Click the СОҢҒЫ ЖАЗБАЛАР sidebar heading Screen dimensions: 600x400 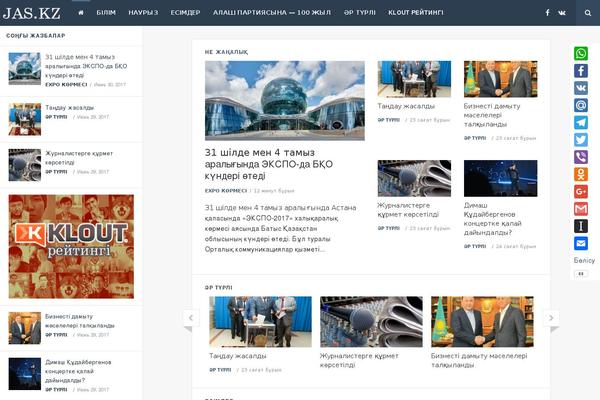pyautogui.click(x=36, y=36)
